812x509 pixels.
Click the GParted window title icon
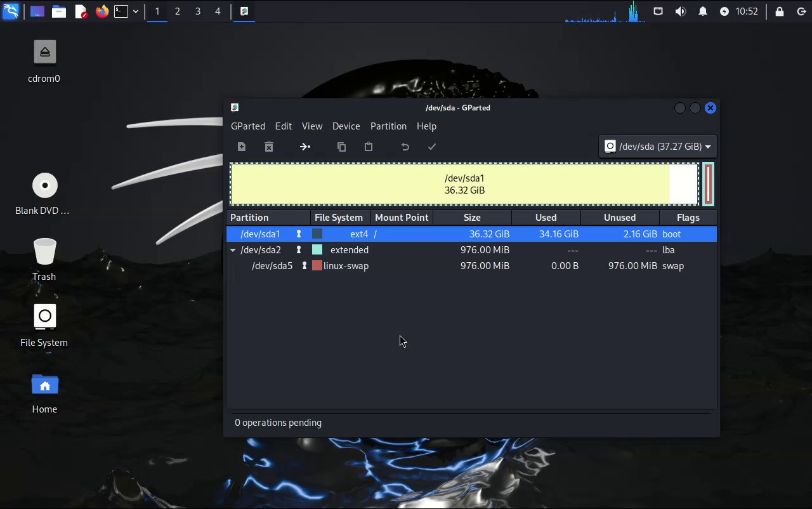coord(235,107)
